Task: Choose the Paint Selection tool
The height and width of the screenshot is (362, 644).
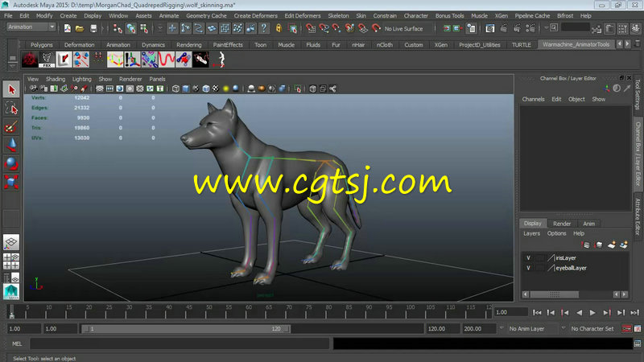Action: [11, 127]
